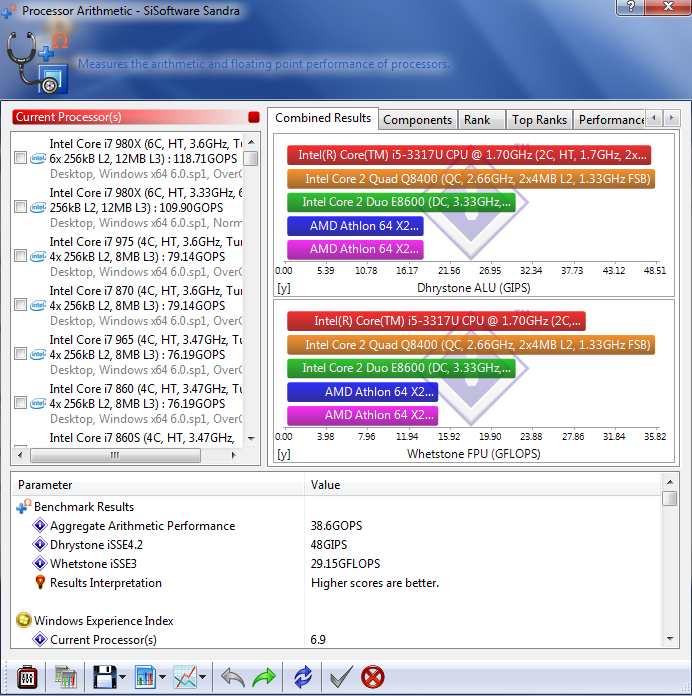Check the Intel Core i7 860 checkbox
692x696 pixels.
pyautogui.click(x=20, y=403)
